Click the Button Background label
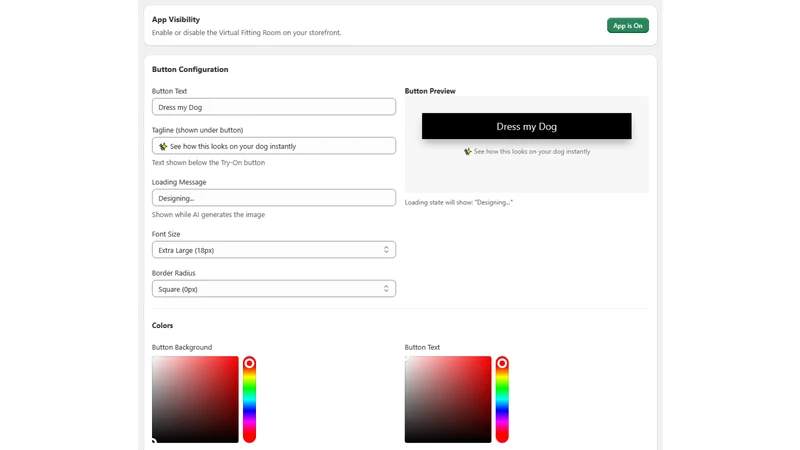Viewport: 800px width, 450px height. coord(182,347)
